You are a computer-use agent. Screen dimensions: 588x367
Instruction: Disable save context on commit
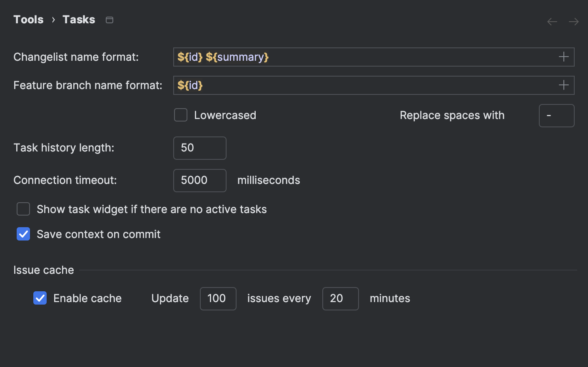click(23, 234)
